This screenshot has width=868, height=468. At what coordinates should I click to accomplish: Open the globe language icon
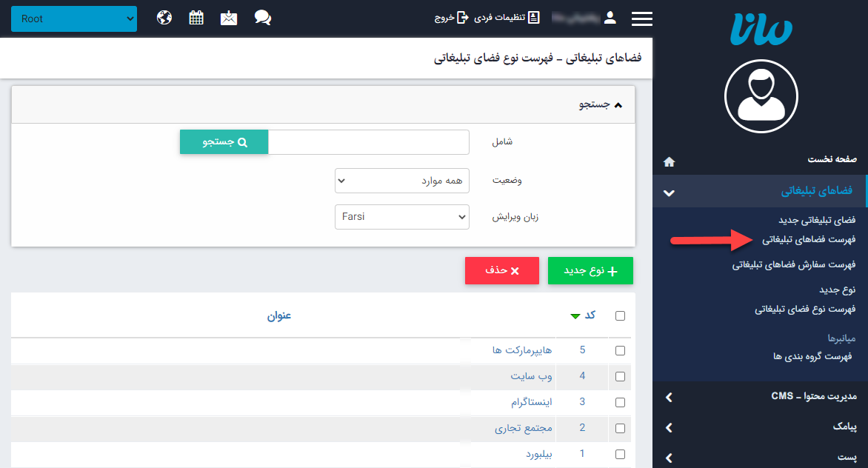[x=164, y=18]
